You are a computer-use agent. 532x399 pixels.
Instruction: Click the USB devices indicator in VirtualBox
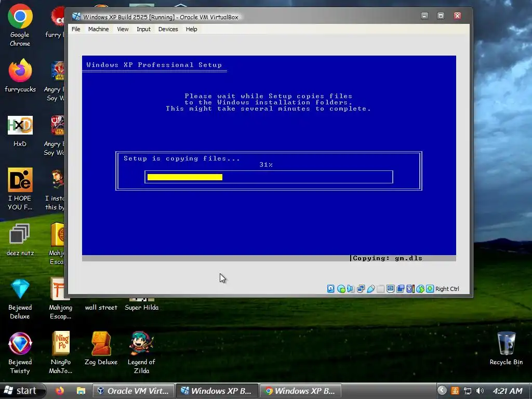coord(371,289)
